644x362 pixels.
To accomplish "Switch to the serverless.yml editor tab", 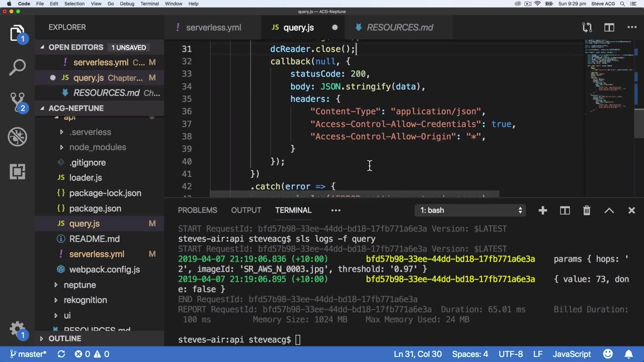I will click(x=213, y=28).
